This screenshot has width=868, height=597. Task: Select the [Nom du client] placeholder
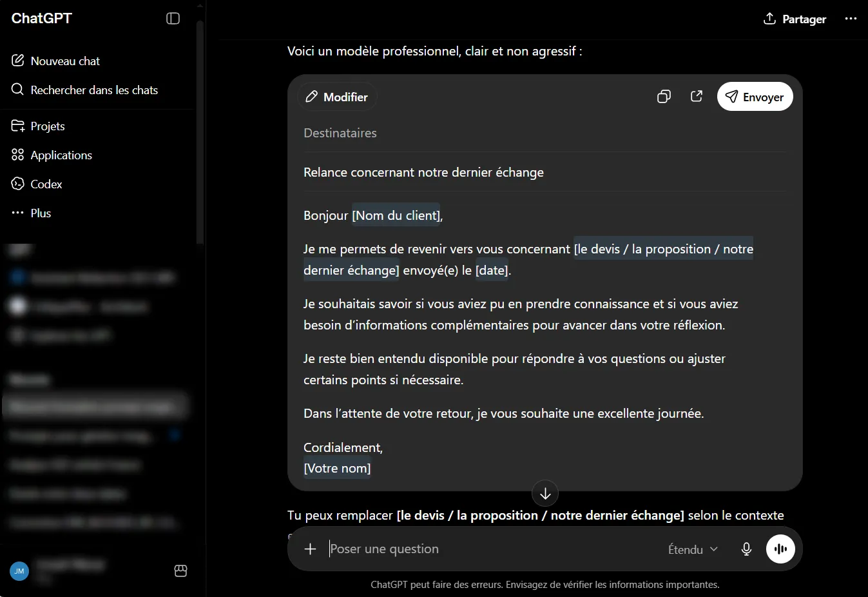[x=396, y=215]
